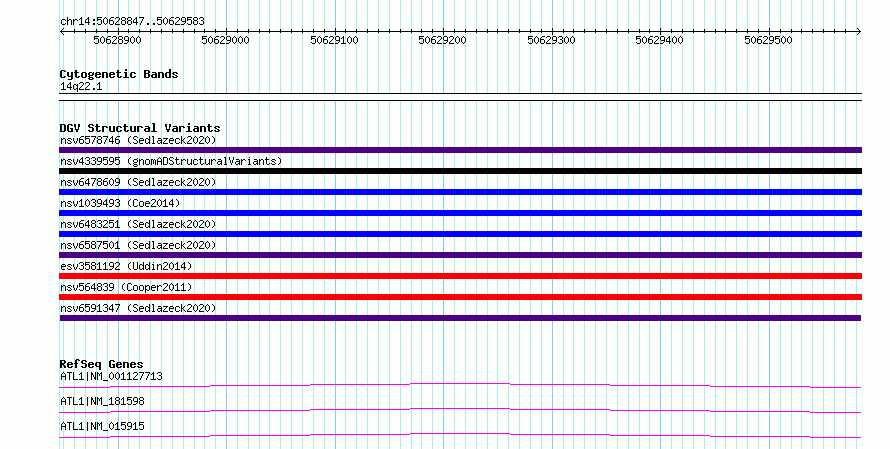Screen dimensions: 890x449
Task: Click the Cytogenetic Bands track title
Action: click(x=119, y=74)
